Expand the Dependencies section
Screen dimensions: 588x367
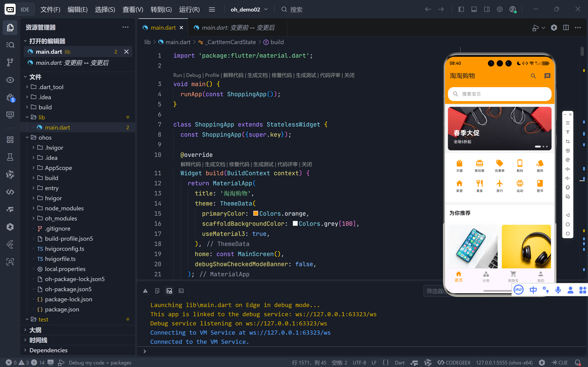click(48, 350)
